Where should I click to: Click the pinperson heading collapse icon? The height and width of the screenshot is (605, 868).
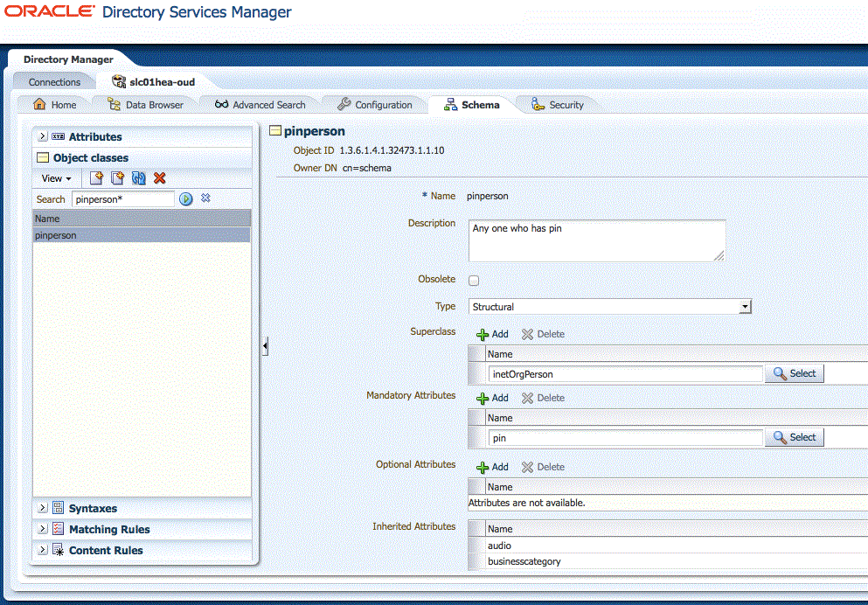tap(275, 130)
